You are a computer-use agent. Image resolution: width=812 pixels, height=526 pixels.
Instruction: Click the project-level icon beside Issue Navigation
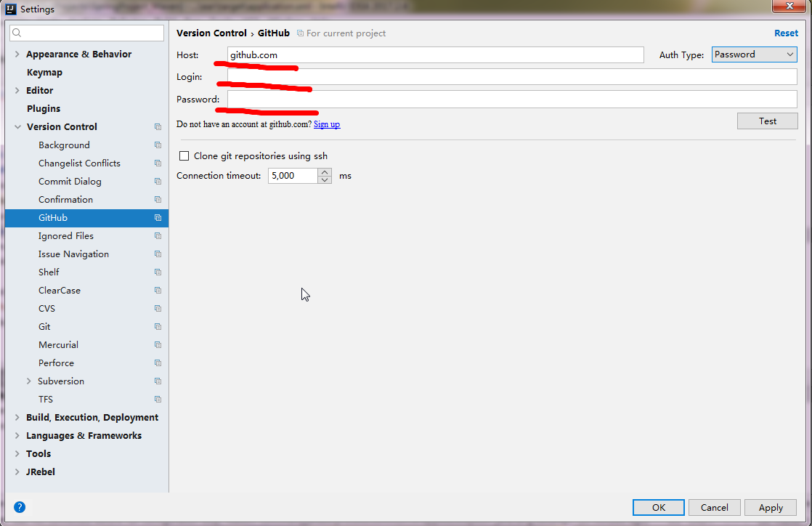tap(158, 254)
